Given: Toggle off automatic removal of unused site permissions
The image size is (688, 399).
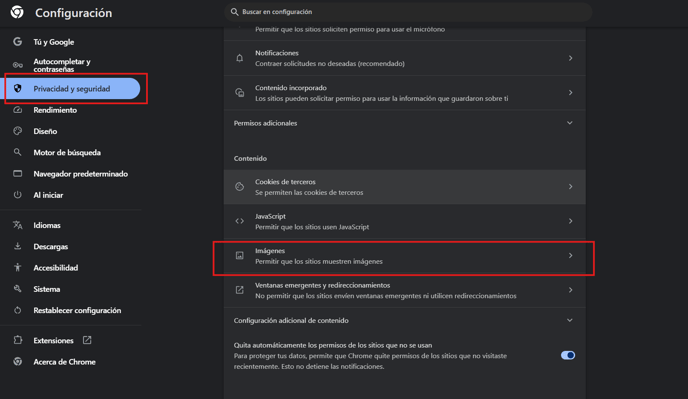Looking at the screenshot, I should point(568,355).
